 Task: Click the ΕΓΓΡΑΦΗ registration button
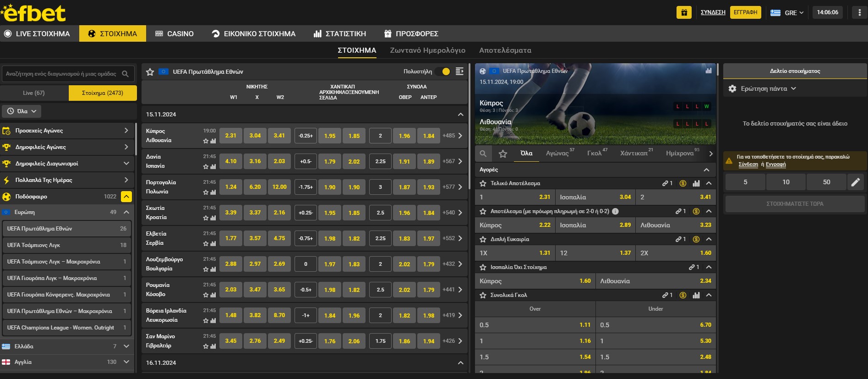click(x=745, y=12)
